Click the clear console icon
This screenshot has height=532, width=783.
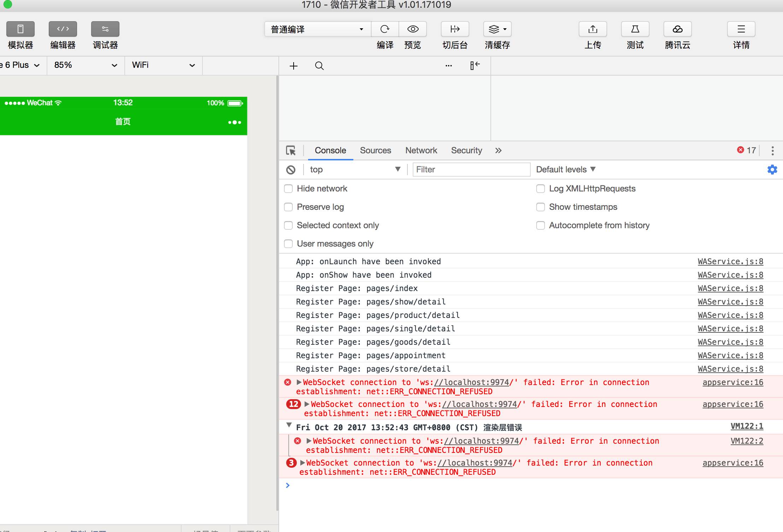[291, 170]
